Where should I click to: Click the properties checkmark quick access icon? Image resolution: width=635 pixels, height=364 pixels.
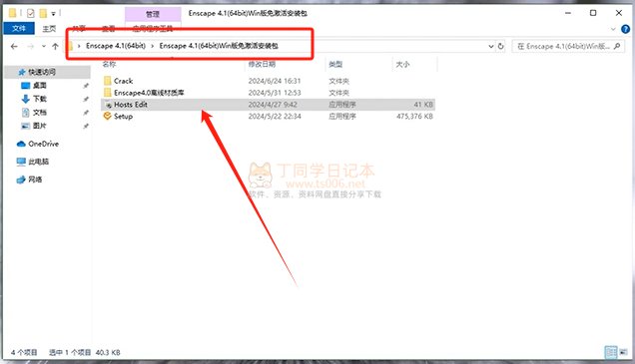(x=30, y=13)
